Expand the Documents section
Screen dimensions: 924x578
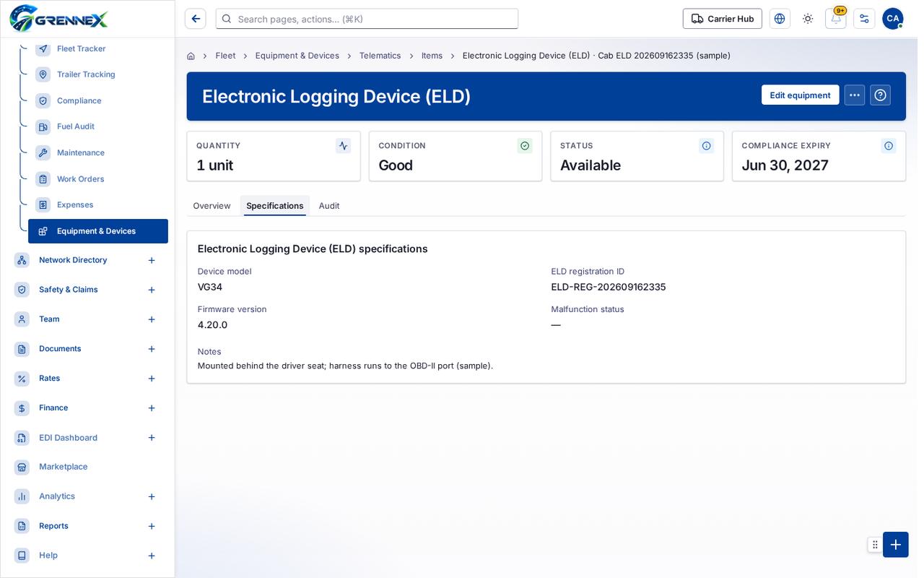pos(152,349)
